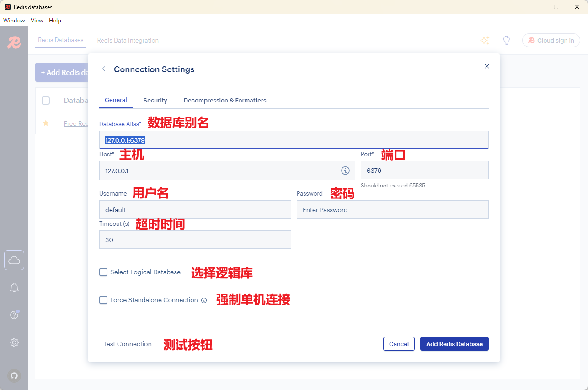The height and width of the screenshot is (390, 588).
Task: Maximize the Redis databases window
Action: (x=556, y=7)
